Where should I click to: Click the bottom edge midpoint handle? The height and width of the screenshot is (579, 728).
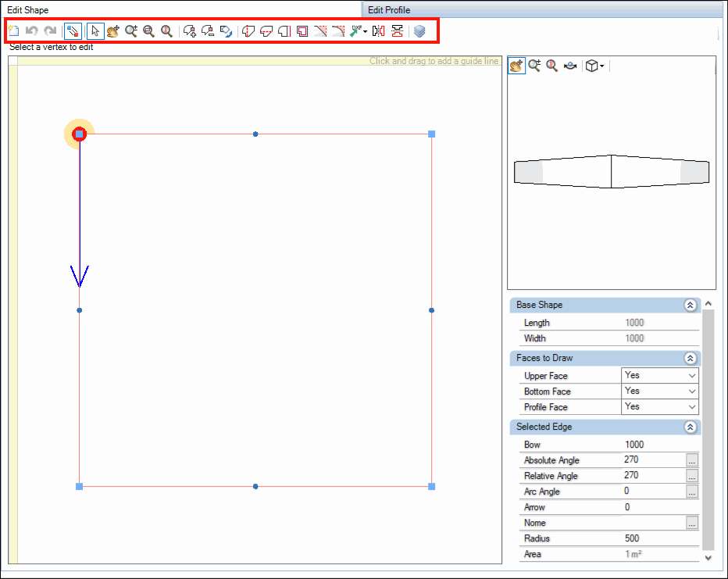255,487
